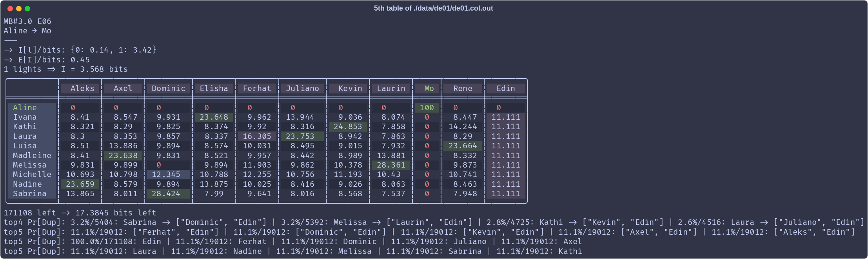The width and height of the screenshot is (868, 259).
Task: Click the '11.111' Edin cell in the Sabrina row
Action: [x=506, y=193]
